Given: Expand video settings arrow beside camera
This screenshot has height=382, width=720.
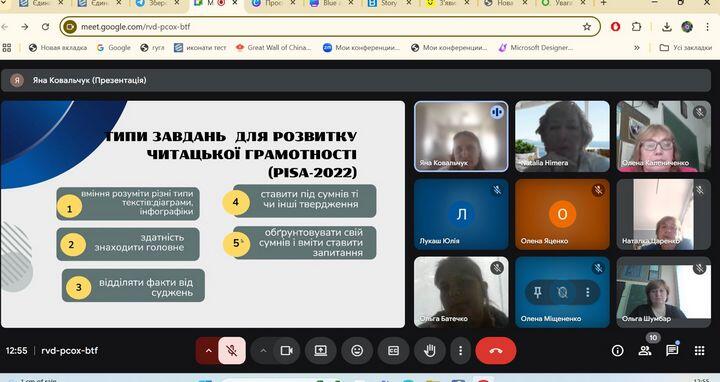Looking at the screenshot, I should tap(264, 351).
